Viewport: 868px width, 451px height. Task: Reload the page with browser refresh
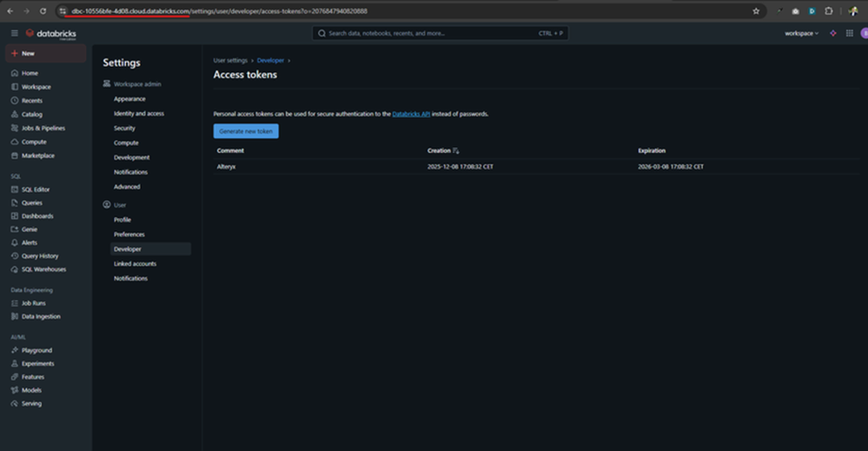[x=43, y=11]
